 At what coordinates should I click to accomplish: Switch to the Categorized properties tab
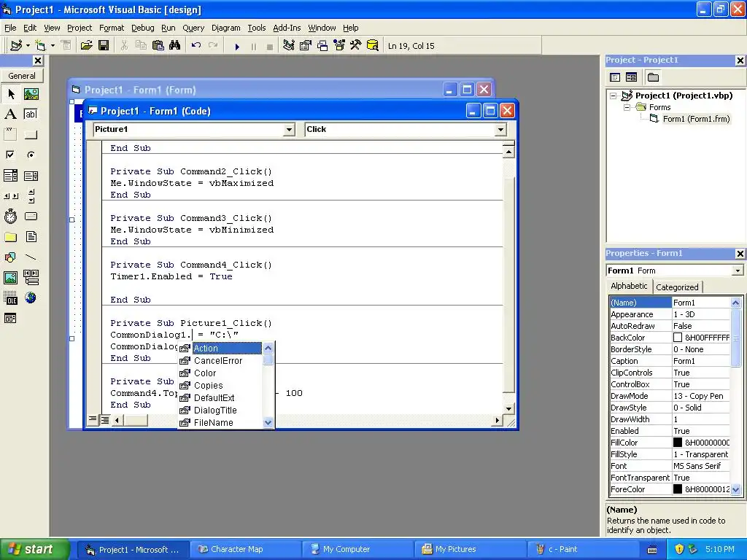[677, 287]
